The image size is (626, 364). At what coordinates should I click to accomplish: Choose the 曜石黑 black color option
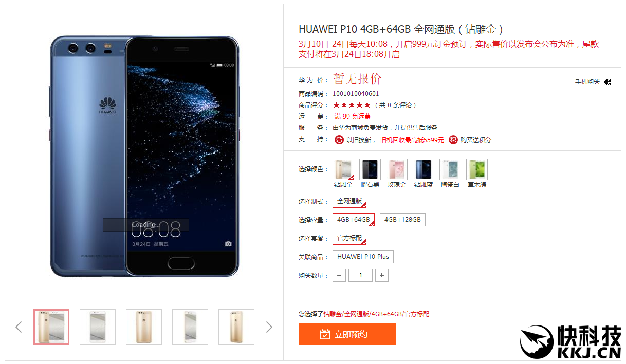370,169
